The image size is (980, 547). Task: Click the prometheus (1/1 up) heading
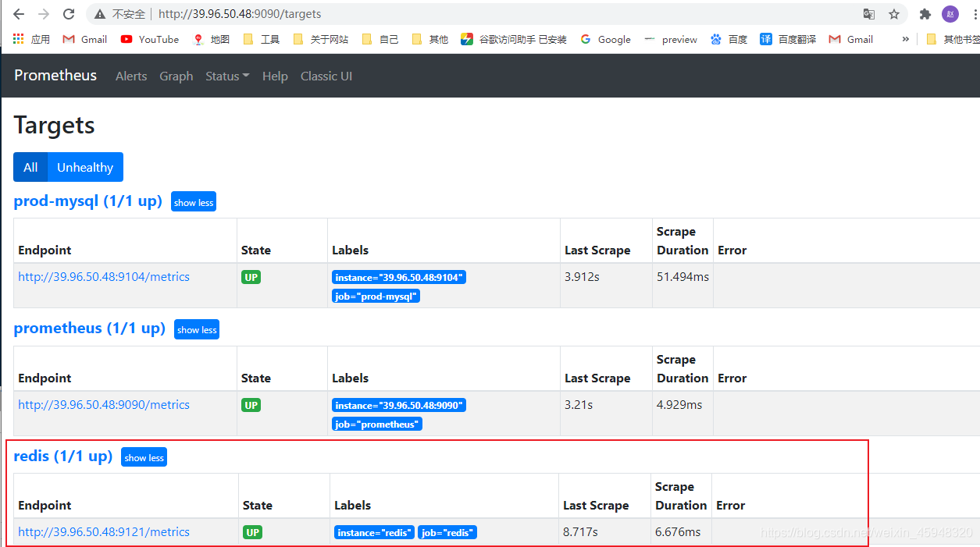pos(90,329)
